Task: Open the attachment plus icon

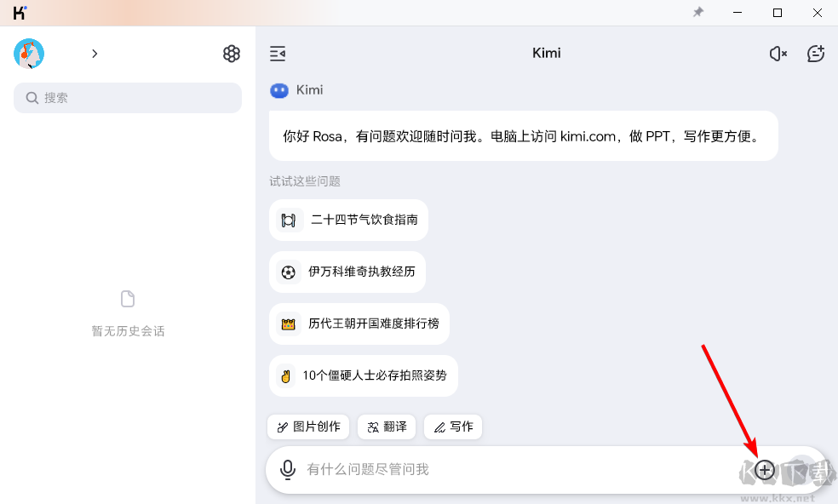Action: pyautogui.click(x=764, y=469)
